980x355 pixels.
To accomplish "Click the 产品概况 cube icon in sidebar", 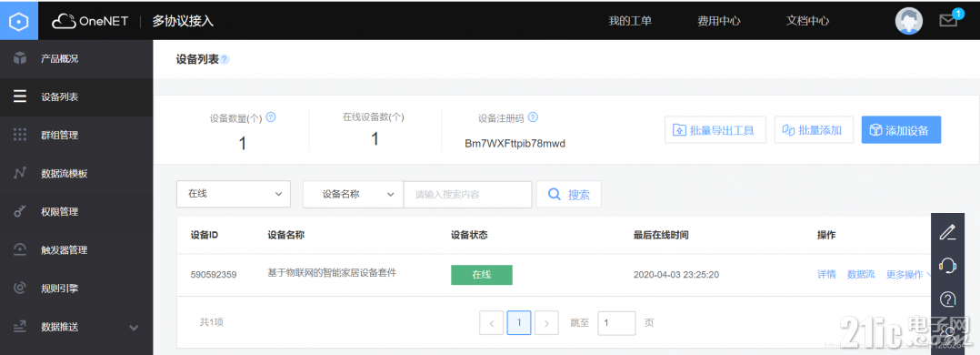I will 20,59.
